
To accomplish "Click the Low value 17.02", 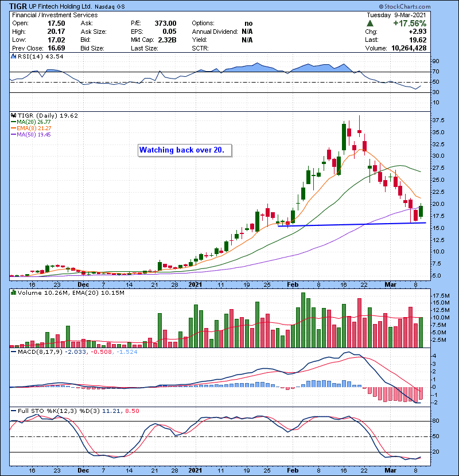I will pos(56,40).
